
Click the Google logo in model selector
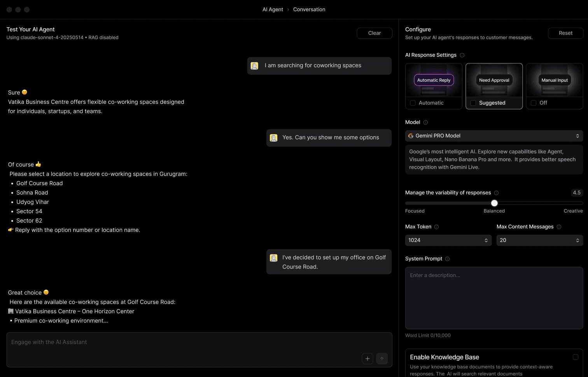coord(411,136)
